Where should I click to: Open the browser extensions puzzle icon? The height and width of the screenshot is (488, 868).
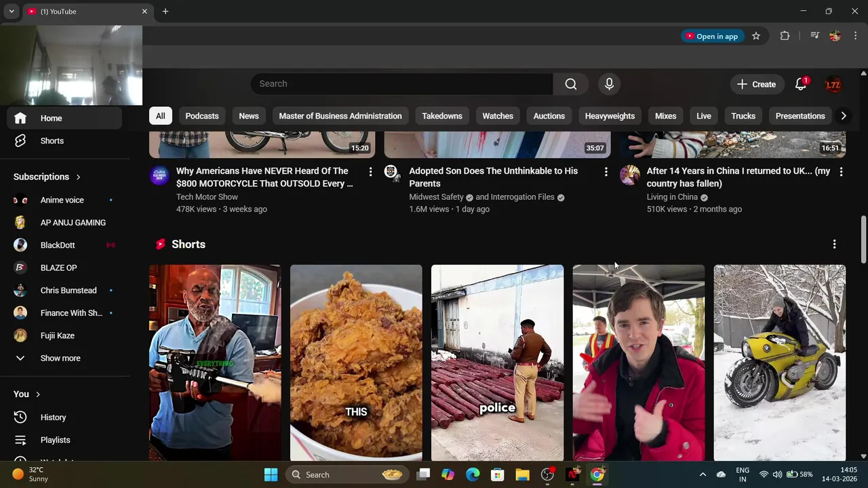[785, 36]
